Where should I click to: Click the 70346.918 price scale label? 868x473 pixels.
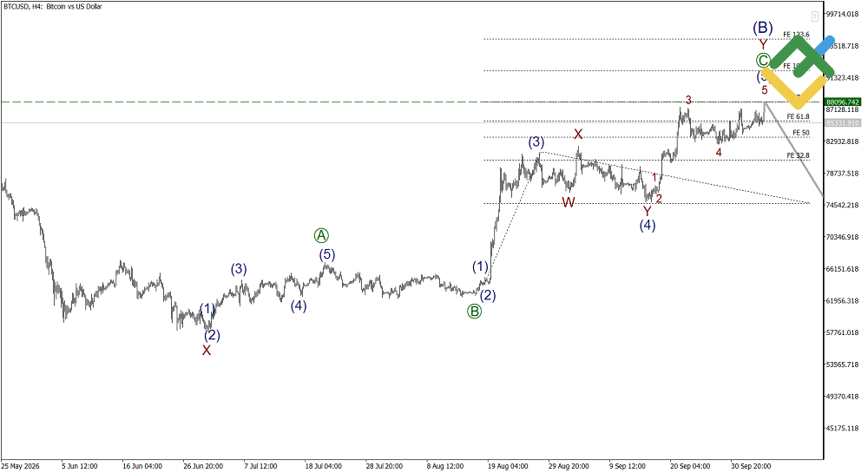843,237
